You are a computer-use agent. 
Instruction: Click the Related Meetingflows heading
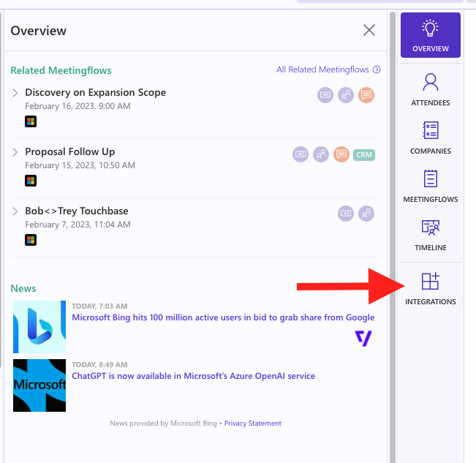click(x=61, y=70)
